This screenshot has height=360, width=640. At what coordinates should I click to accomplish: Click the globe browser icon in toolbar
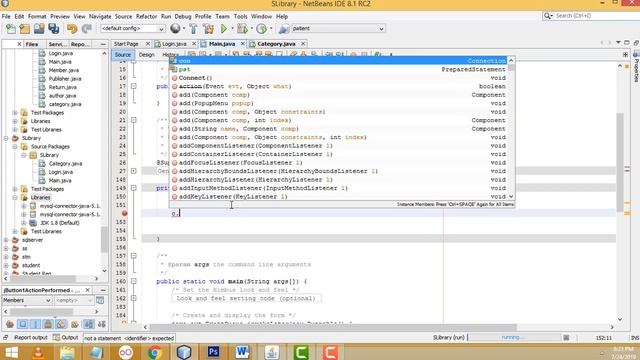point(175,28)
